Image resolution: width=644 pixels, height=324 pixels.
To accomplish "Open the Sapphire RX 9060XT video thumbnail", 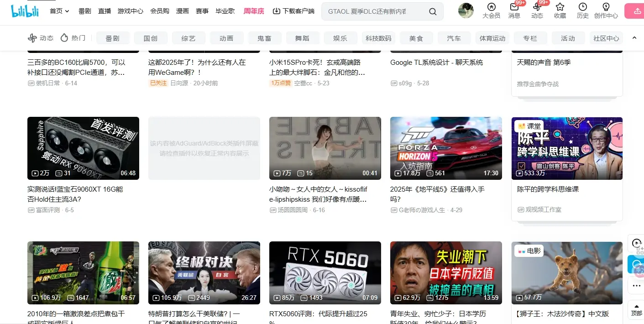I will (x=83, y=148).
